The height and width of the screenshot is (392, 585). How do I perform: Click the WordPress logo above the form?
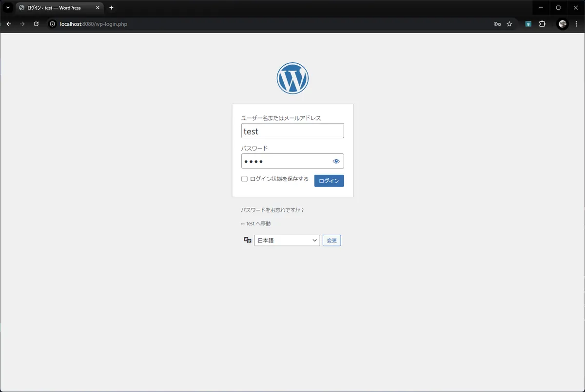click(292, 78)
